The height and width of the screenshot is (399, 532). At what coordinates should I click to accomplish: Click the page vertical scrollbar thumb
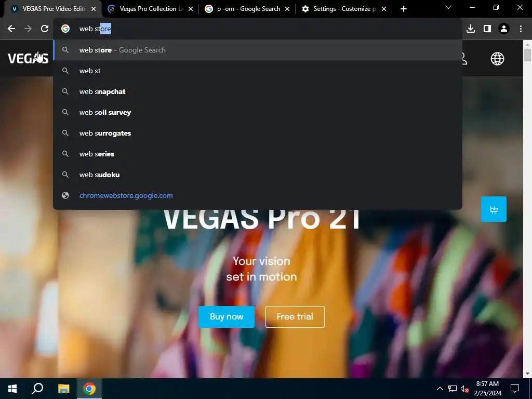(527, 55)
